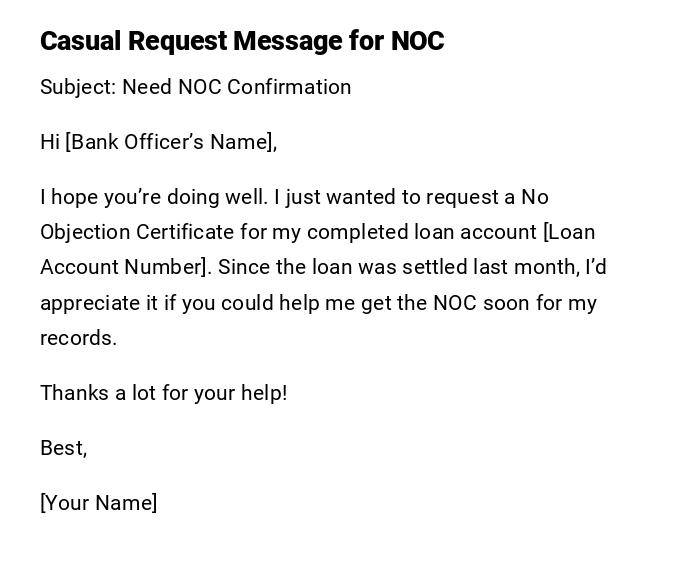Image resolution: width=700 pixels, height=566 pixels.
Task: Click the word "Confirmation" in the subject line
Action: (289, 87)
